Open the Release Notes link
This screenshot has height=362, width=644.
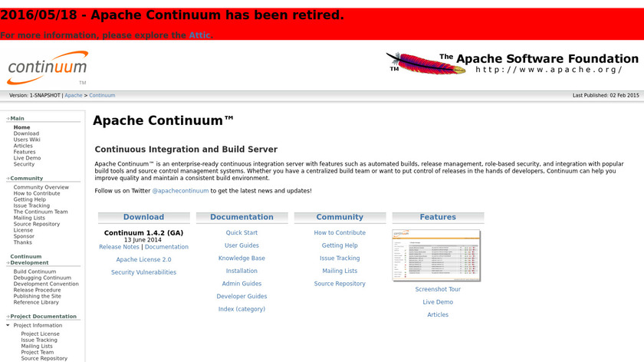tap(119, 247)
